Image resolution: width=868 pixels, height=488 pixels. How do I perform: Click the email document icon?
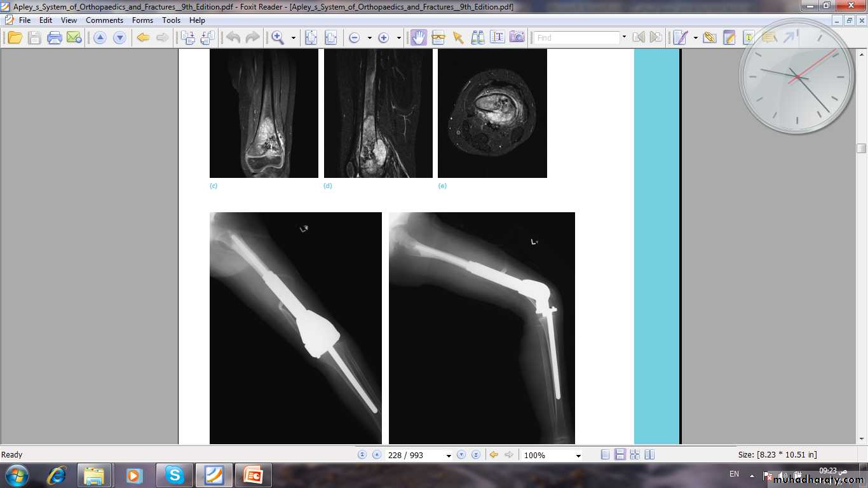[74, 37]
